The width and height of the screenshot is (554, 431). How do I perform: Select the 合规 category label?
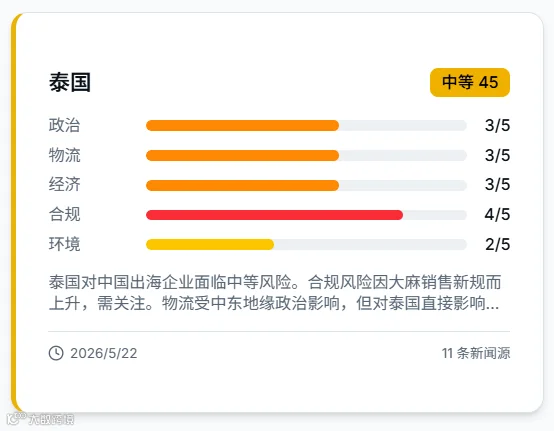[x=65, y=214]
